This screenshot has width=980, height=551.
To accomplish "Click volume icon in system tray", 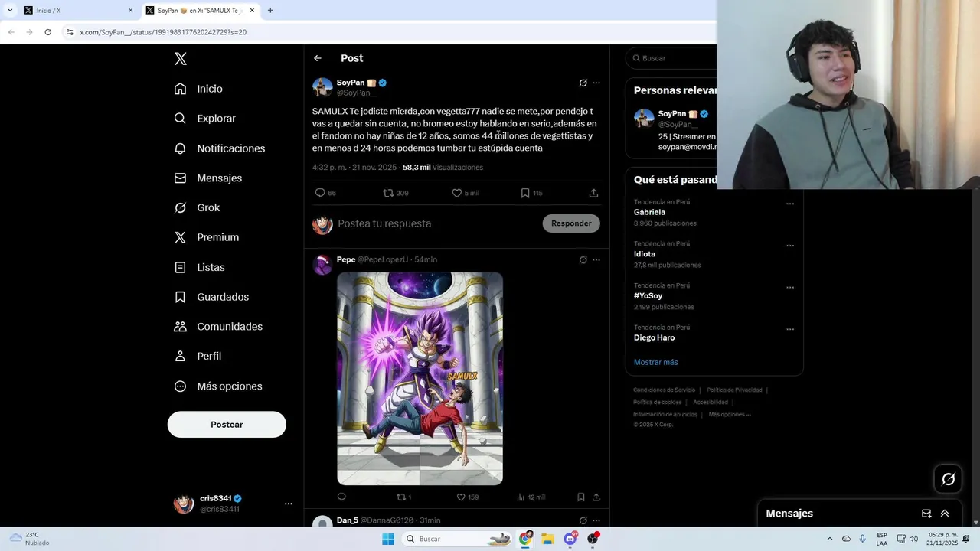I will click(x=913, y=539).
